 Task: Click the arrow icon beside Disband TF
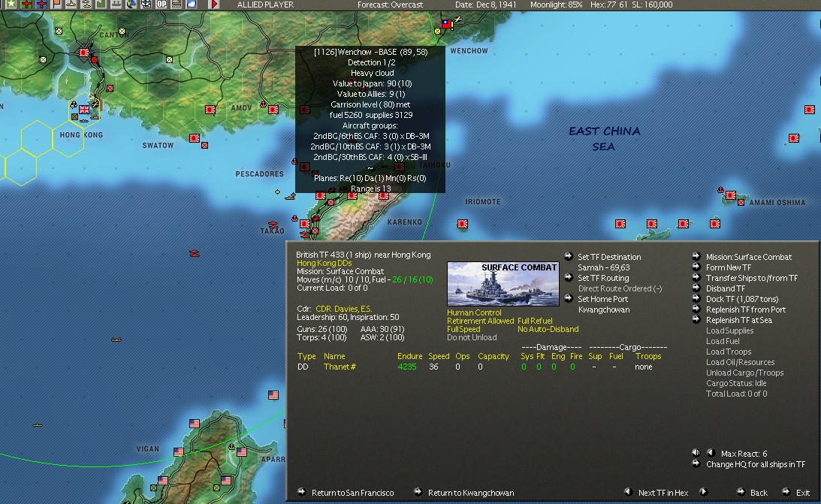pyautogui.click(x=696, y=288)
